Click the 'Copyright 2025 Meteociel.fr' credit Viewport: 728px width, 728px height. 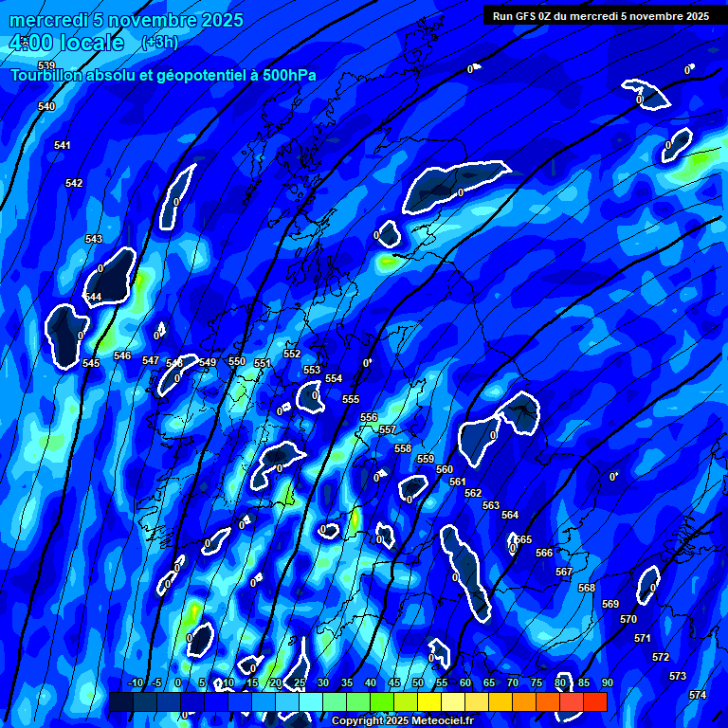(x=403, y=720)
